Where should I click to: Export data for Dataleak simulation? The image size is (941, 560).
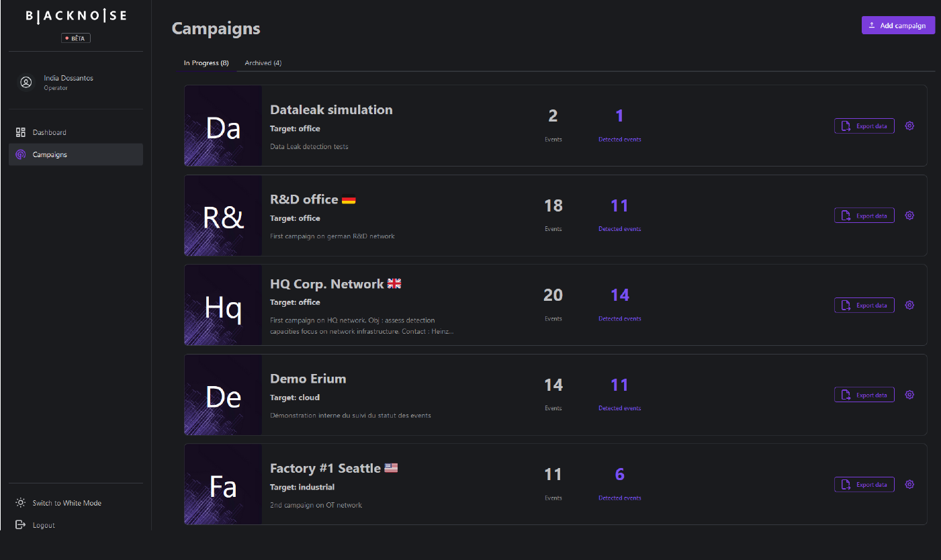click(864, 126)
